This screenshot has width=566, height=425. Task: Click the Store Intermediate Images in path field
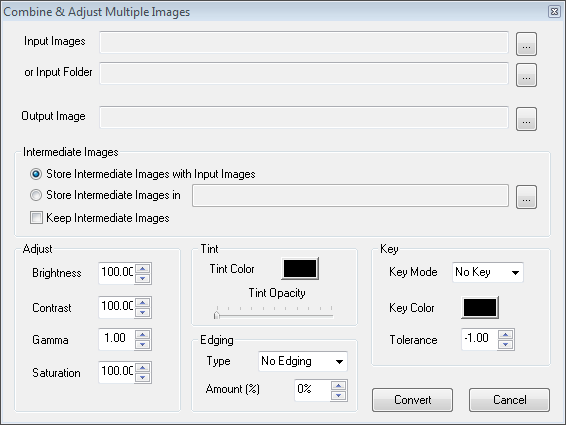(x=350, y=196)
